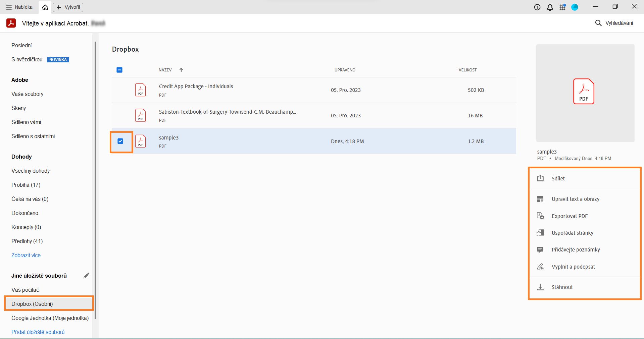The width and height of the screenshot is (644, 339).
Task: Click the NOVINKA badge
Action: [x=58, y=60]
